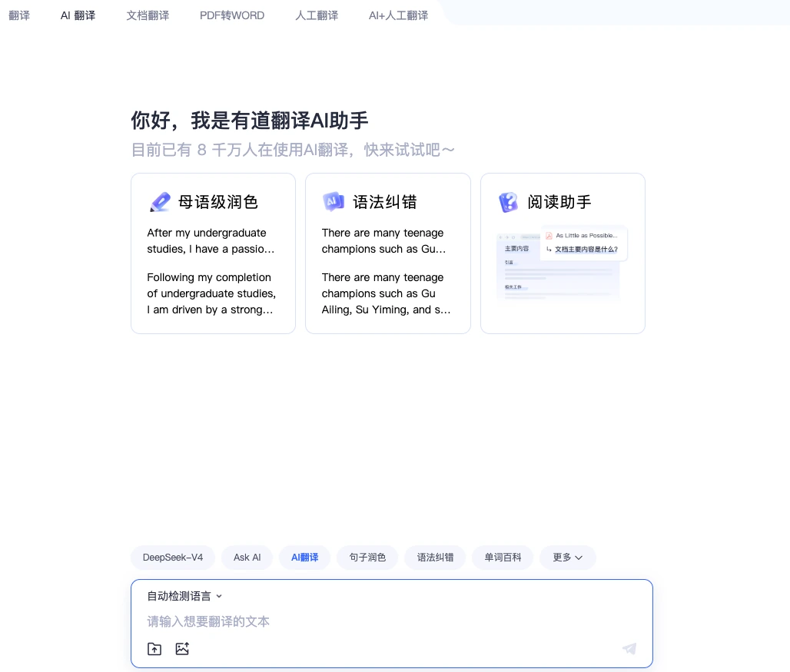Image resolution: width=790 pixels, height=672 pixels.
Task: Click the 阅读助手 card title
Action: [559, 202]
